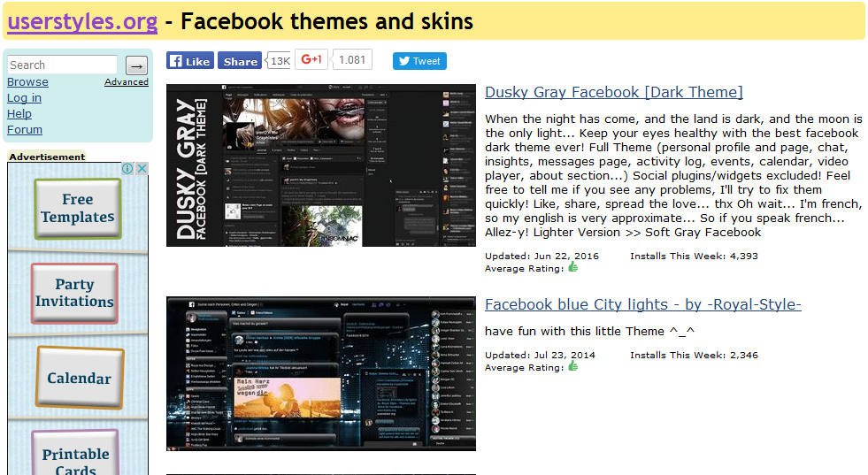Image resolution: width=868 pixels, height=475 pixels.
Task: Click 'Installs This Week: 2,346' text
Action: pyautogui.click(x=695, y=355)
